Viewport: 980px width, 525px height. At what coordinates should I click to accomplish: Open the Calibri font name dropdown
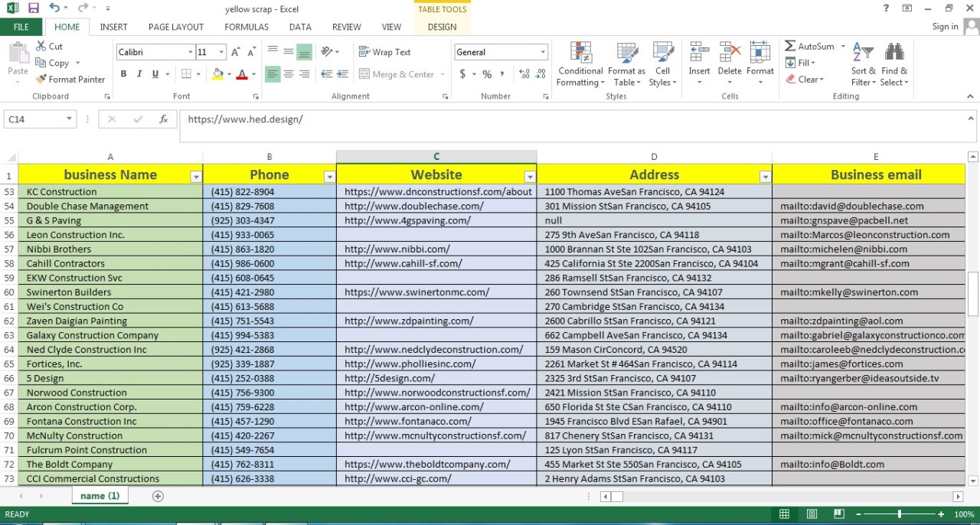191,52
